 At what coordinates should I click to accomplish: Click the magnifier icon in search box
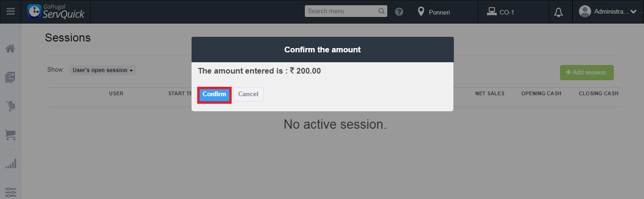coord(382,11)
